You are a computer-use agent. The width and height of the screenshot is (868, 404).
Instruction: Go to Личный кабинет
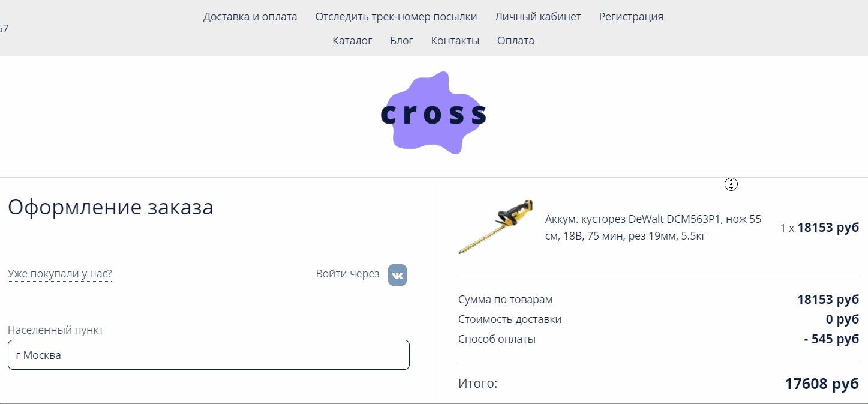[x=538, y=17]
